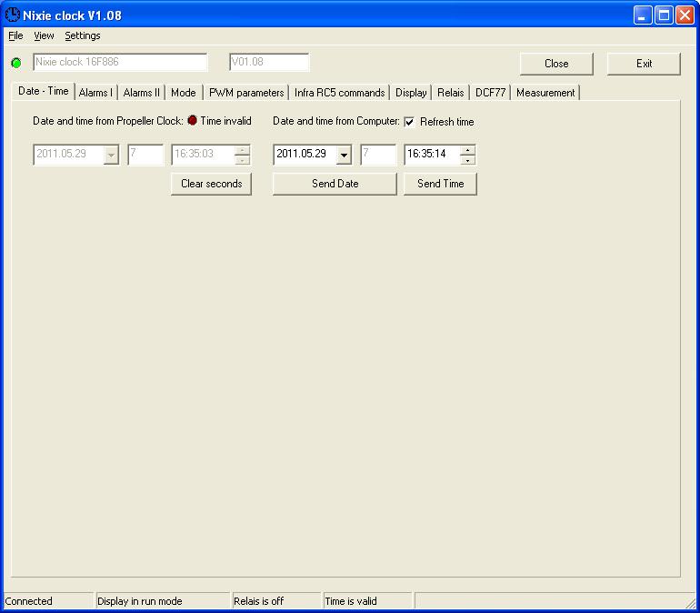Click Display in run mode status text
The height and width of the screenshot is (613, 700).
point(140,601)
